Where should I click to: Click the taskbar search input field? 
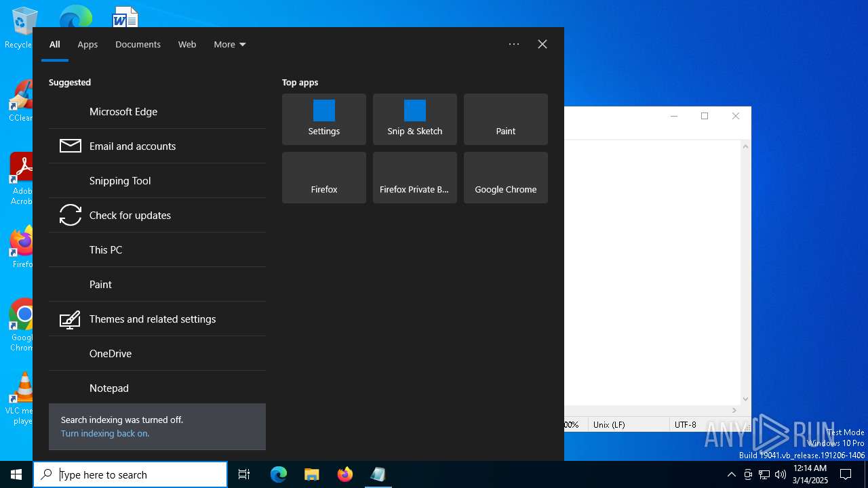point(130,474)
